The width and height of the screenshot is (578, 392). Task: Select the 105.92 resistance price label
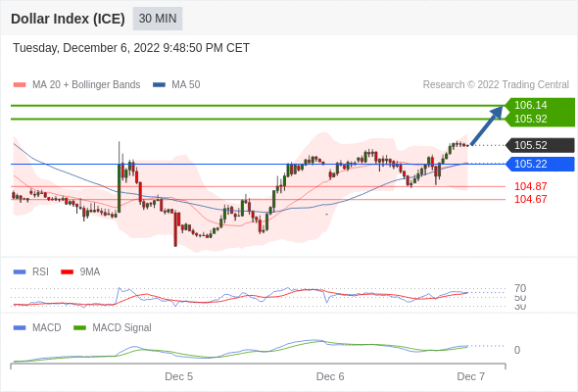530,119
